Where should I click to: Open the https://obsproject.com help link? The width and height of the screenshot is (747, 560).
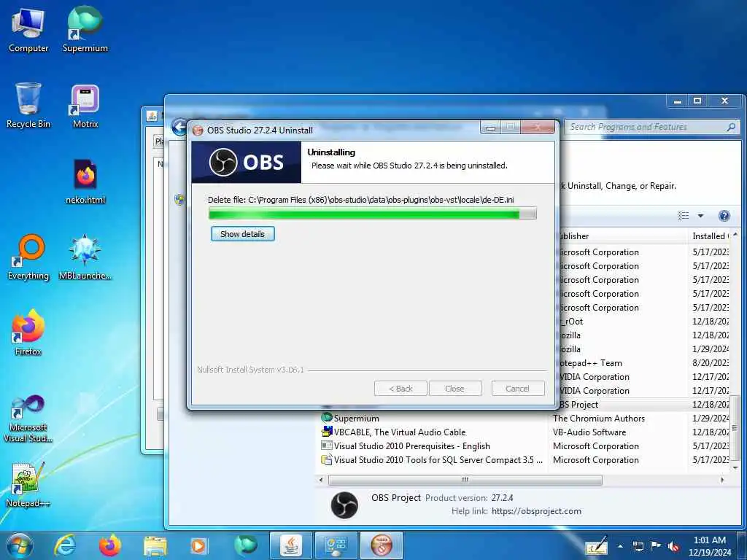point(536,511)
